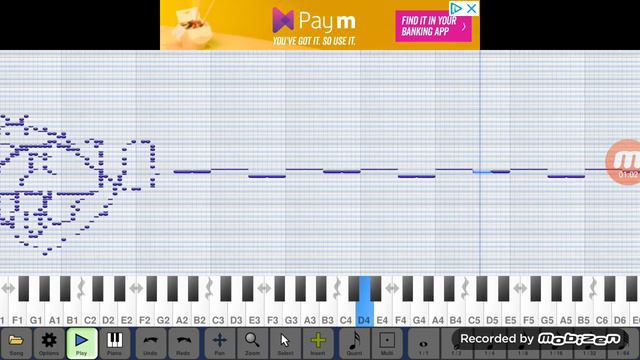Tap the Mobizen recording bubble
This screenshot has width=640, height=360.
[623, 162]
